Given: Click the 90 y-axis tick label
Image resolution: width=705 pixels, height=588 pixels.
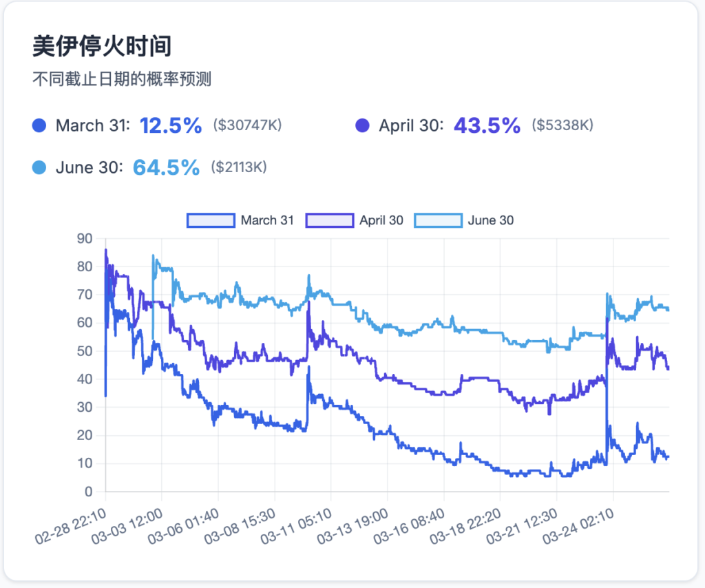Looking at the screenshot, I should pos(85,239).
